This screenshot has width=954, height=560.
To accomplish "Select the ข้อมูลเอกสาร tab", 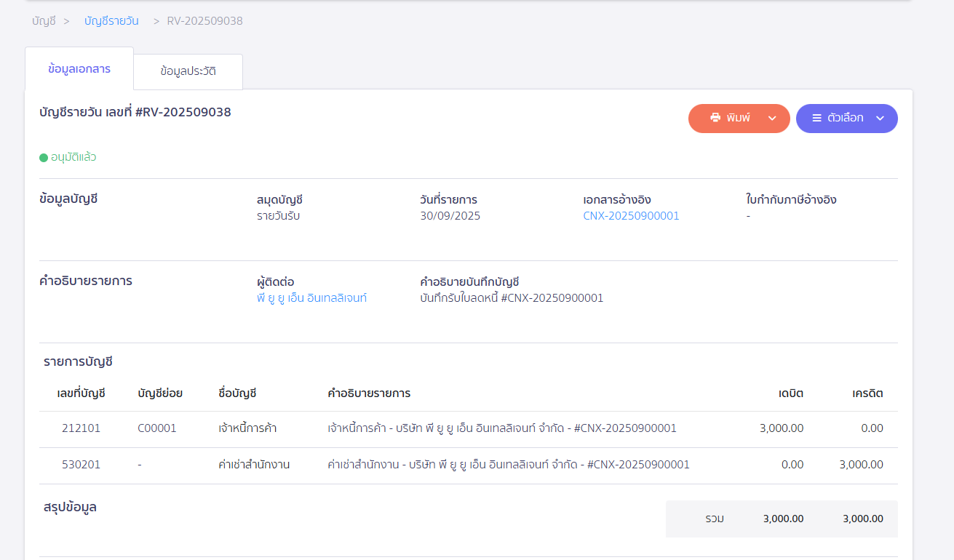I will pyautogui.click(x=79, y=68).
